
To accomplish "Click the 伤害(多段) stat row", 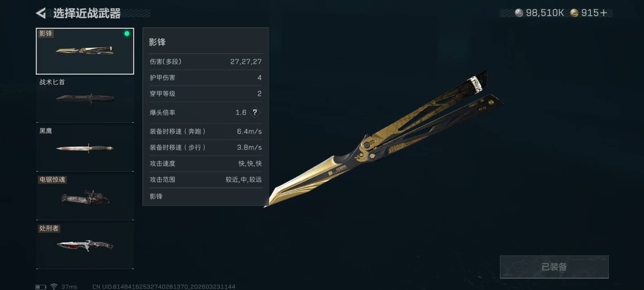I will coord(206,62).
